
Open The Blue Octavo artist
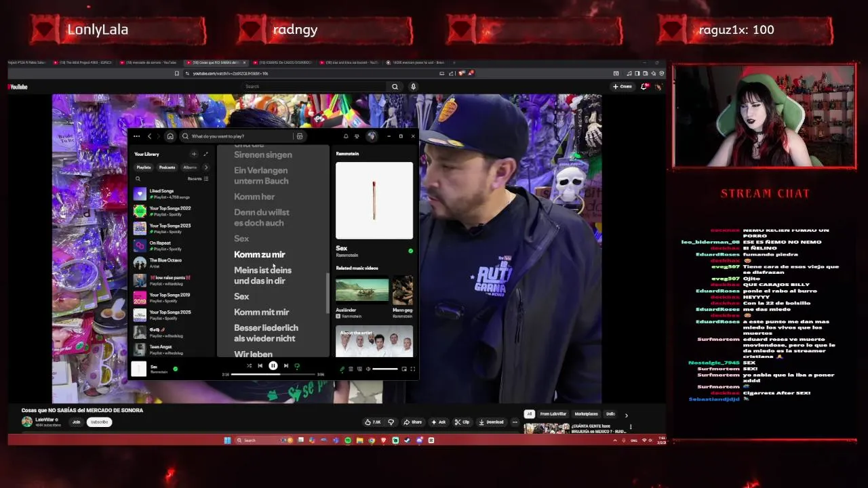[x=171, y=263]
